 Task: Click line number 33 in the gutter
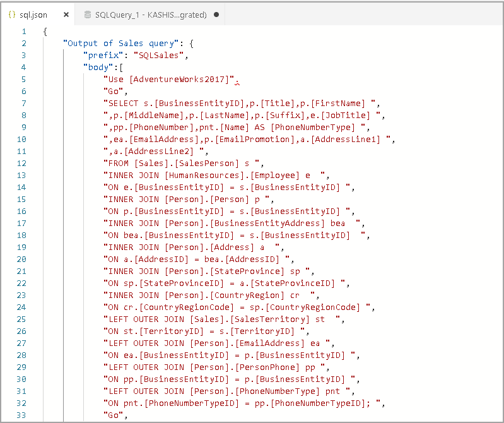pos(21,415)
